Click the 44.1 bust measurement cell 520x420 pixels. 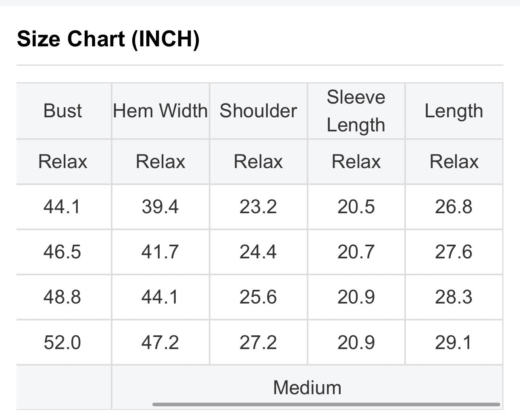click(x=63, y=207)
